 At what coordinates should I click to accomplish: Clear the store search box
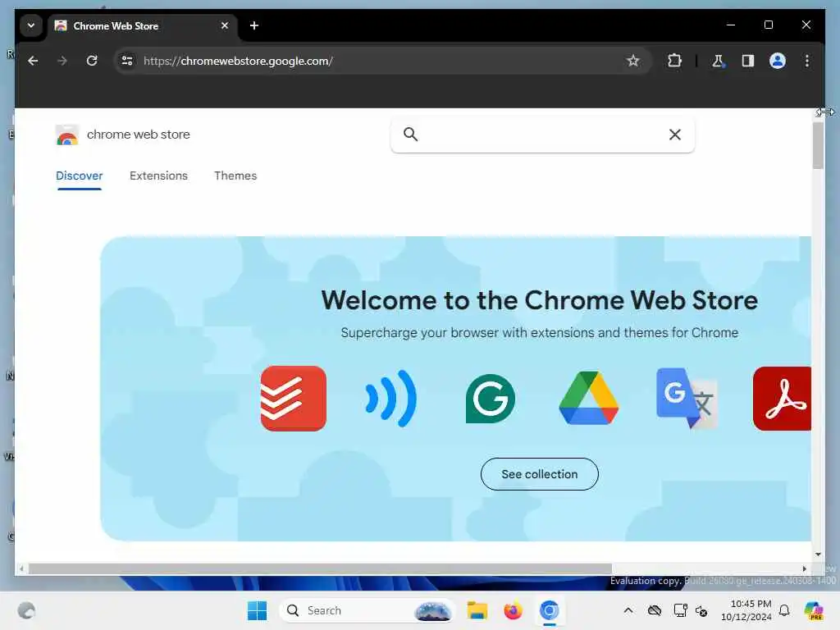pos(675,135)
